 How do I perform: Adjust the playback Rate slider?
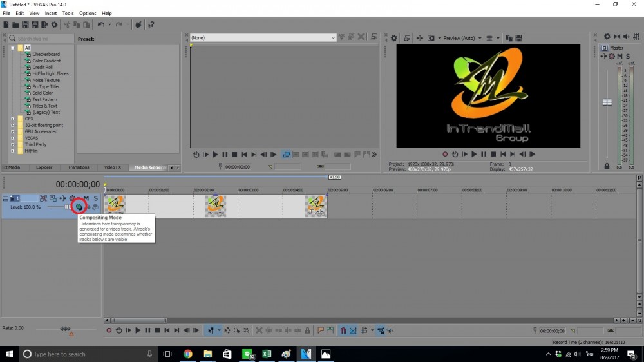[x=65, y=329]
